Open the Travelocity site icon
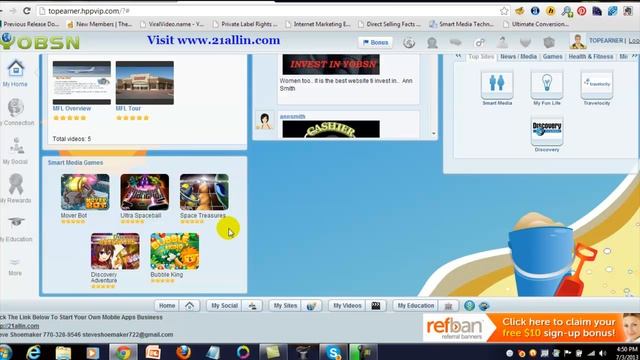The height and width of the screenshot is (360, 640). [597, 84]
